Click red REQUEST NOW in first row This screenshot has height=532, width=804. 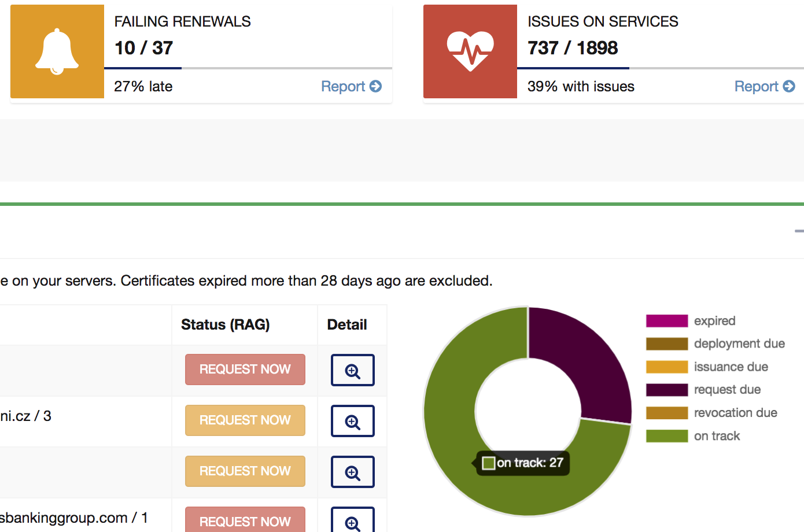245,370
